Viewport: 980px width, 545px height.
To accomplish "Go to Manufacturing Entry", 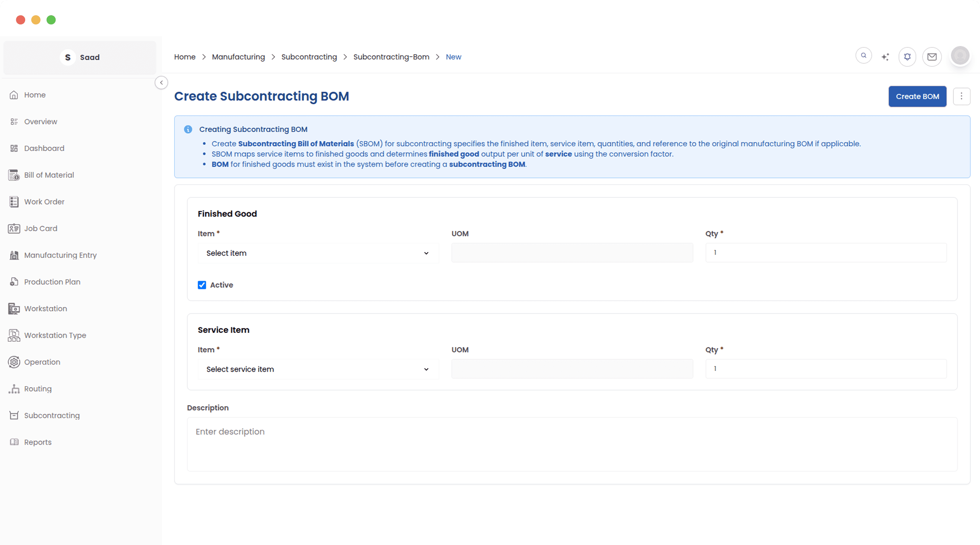I will (60, 255).
